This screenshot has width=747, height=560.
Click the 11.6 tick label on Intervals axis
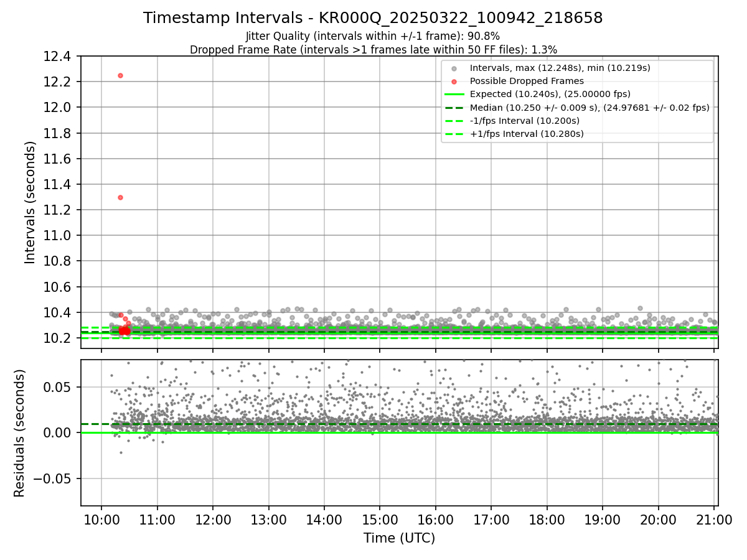point(58,159)
